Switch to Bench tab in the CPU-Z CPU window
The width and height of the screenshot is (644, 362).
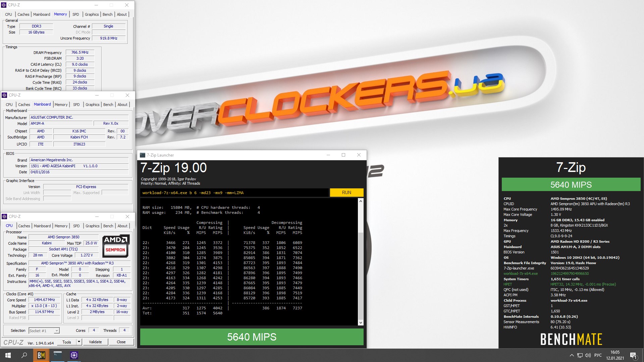point(108,226)
